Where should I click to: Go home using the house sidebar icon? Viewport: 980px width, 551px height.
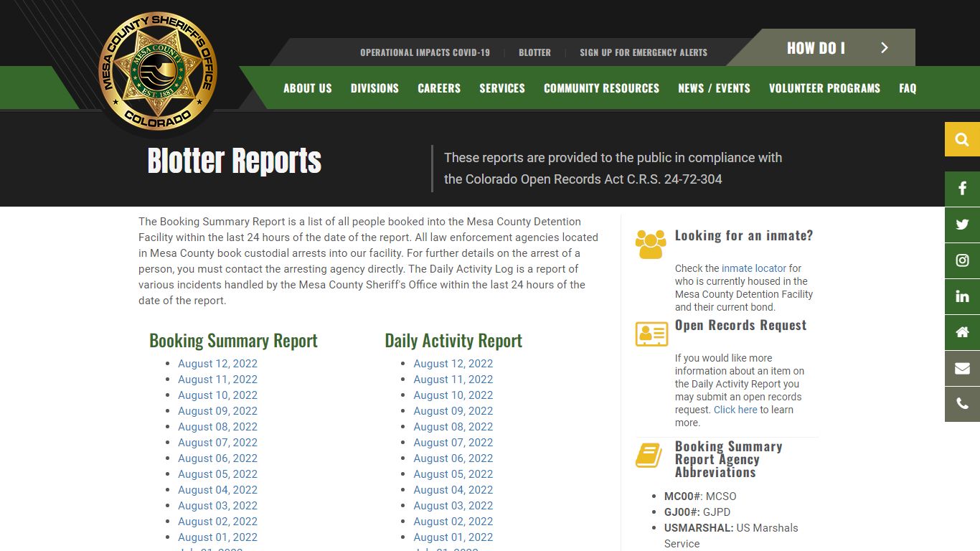coord(962,333)
